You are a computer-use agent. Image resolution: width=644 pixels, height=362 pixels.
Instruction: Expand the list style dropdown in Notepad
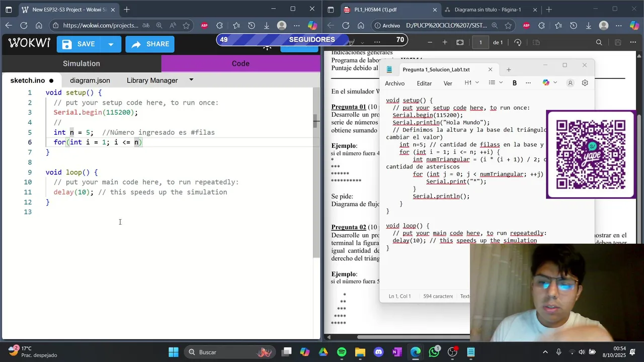pyautogui.click(x=496, y=83)
